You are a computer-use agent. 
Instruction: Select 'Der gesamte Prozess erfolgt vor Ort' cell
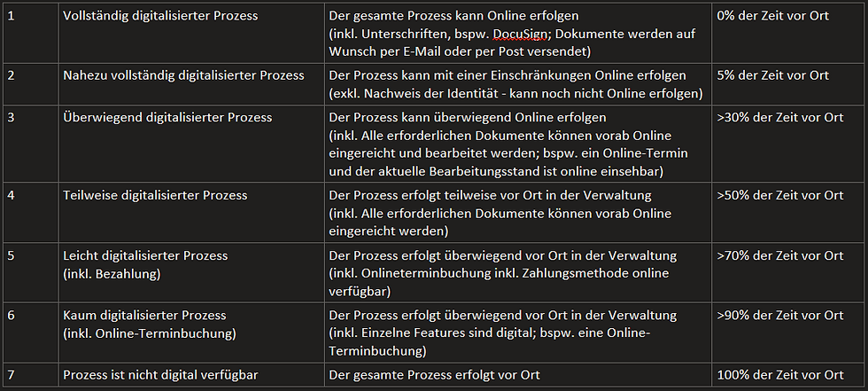point(433,375)
